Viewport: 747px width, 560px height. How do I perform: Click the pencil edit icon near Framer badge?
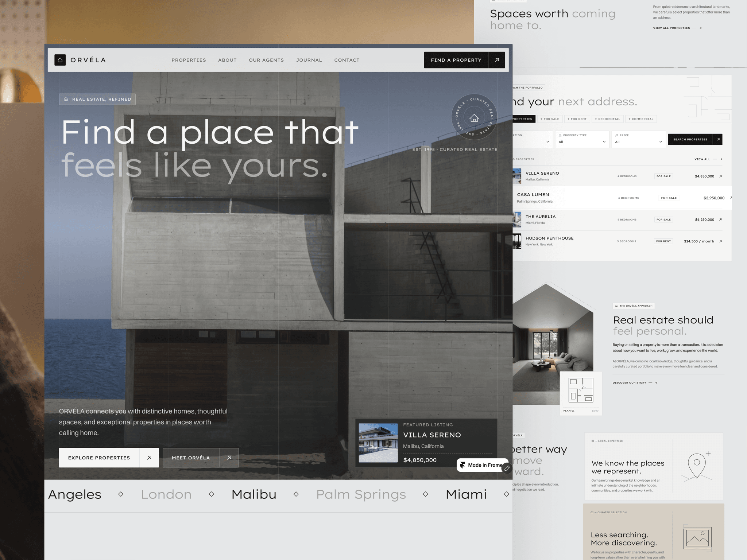tap(507, 468)
